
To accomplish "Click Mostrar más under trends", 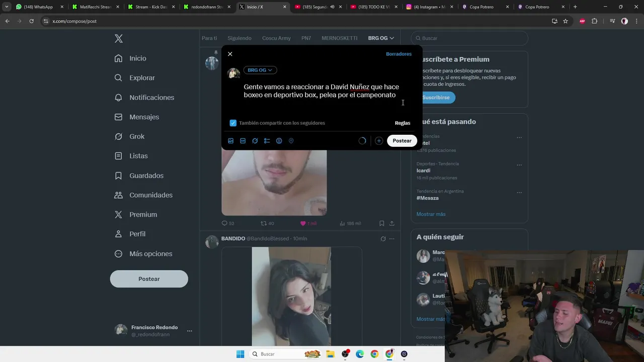I will [x=431, y=214].
